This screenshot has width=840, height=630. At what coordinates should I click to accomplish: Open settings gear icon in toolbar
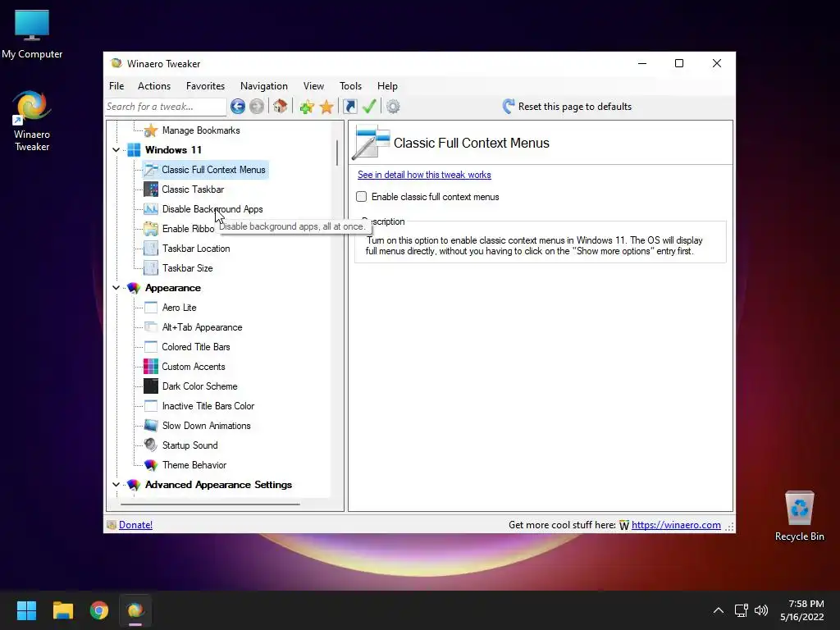pos(393,107)
